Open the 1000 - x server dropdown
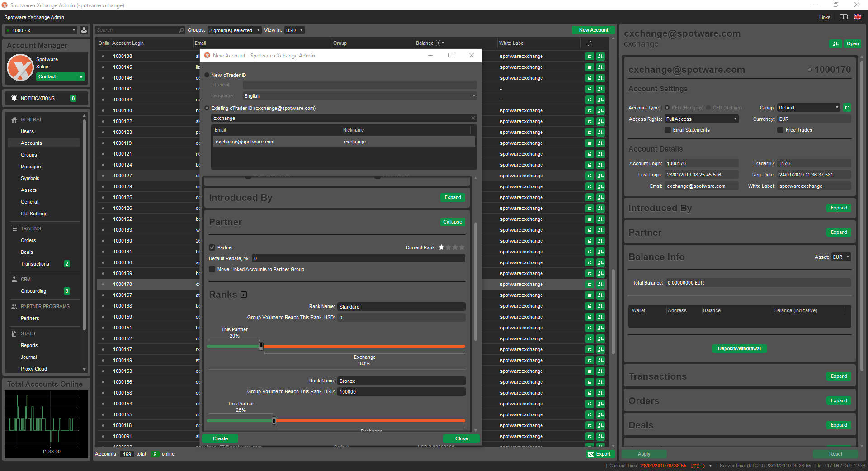The height and width of the screenshot is (471, 868). click(41, 30)
